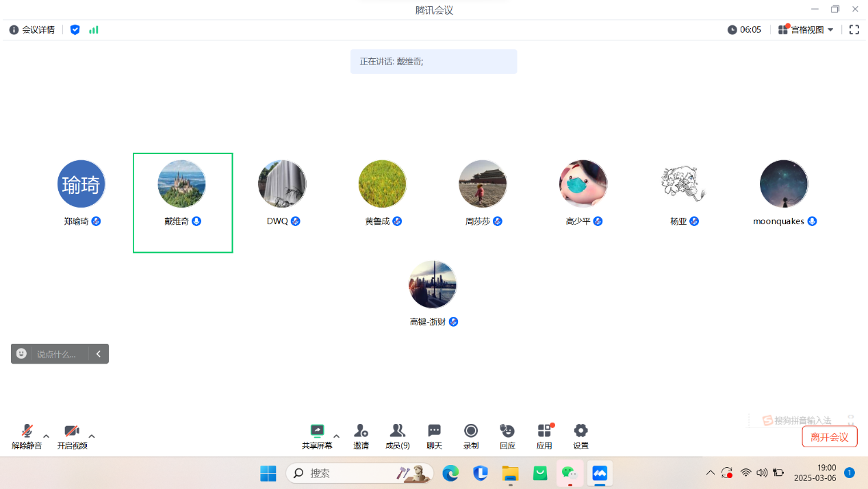Open the Members (成员) list
Viewport: 868px width, 489px height.
(397, 431)
